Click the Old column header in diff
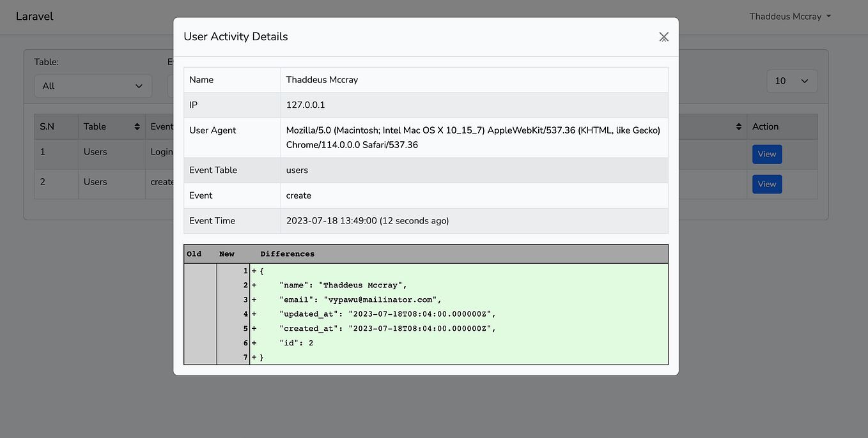This screenshot has width=868, height=438. point(194,253)
